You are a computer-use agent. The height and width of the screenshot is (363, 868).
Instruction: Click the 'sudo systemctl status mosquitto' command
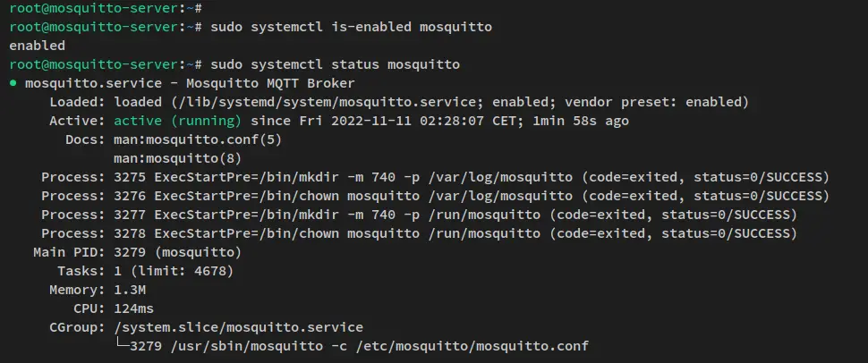tap(335, 64)
